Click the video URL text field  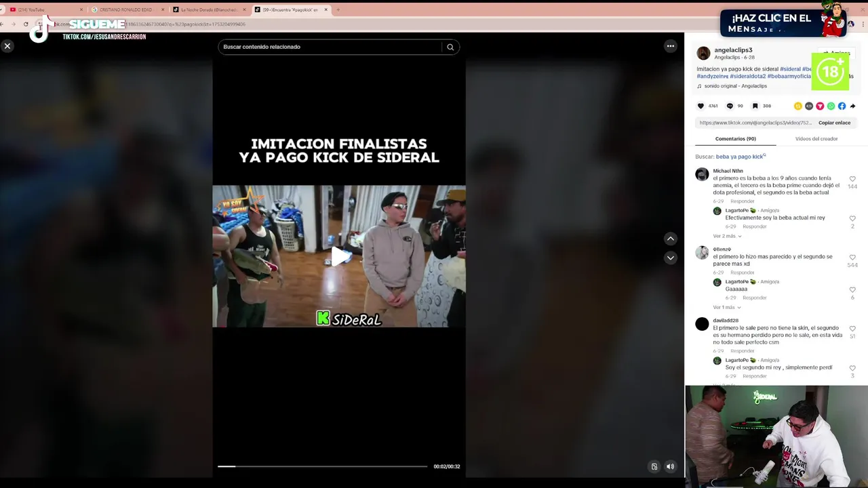[x=755, y=123]
